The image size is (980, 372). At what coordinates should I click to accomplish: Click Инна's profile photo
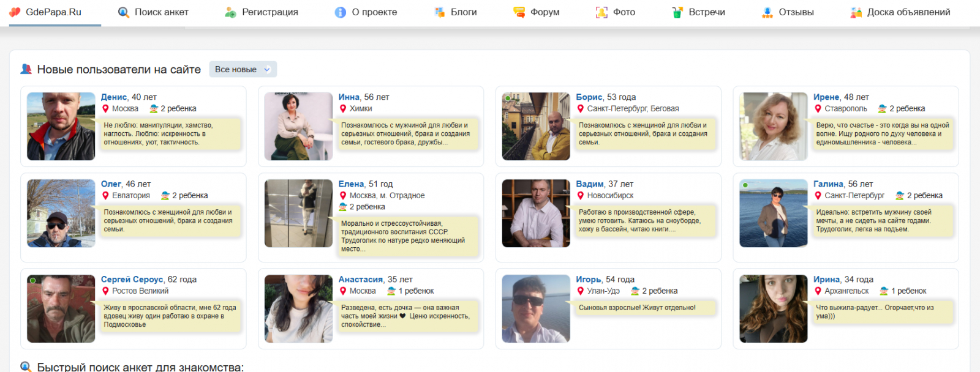[x=298, y=126]
